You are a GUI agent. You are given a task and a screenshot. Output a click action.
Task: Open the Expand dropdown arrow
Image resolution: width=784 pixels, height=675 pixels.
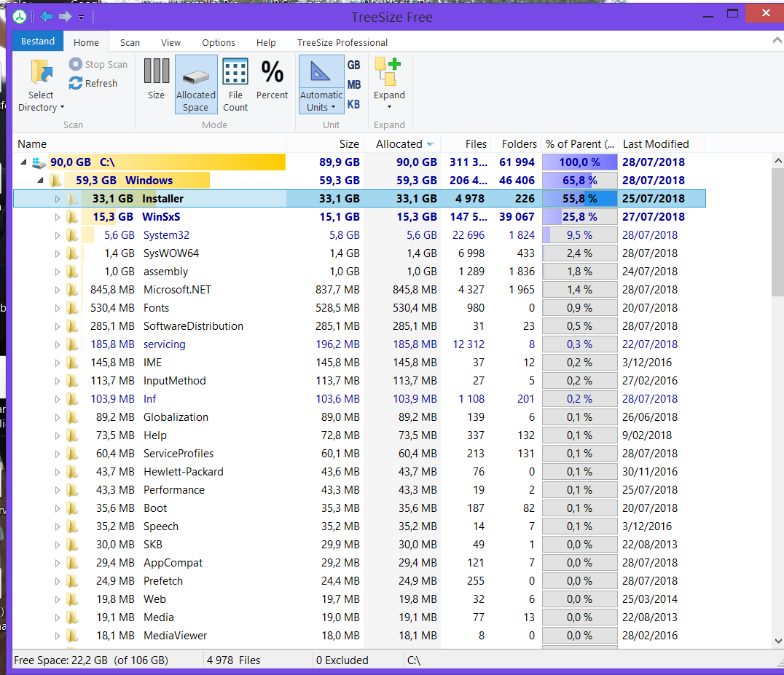click(x=389, y=107)
